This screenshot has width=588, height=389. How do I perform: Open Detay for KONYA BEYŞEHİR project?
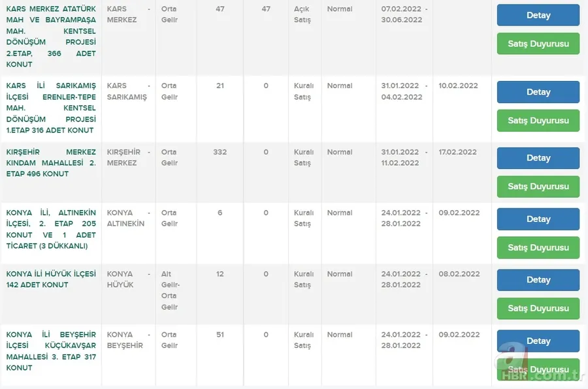[x=538, y=340]
